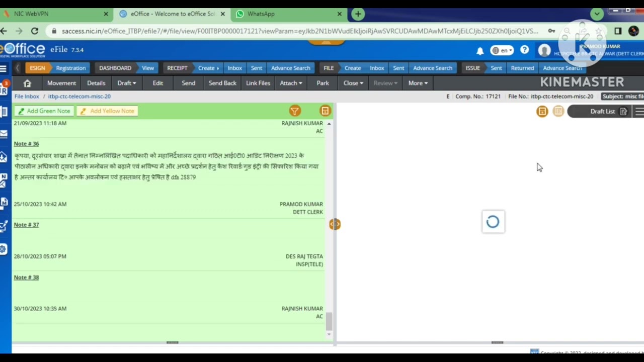
Task: Add a Yellow Note
Action: (x=107, y=111)
